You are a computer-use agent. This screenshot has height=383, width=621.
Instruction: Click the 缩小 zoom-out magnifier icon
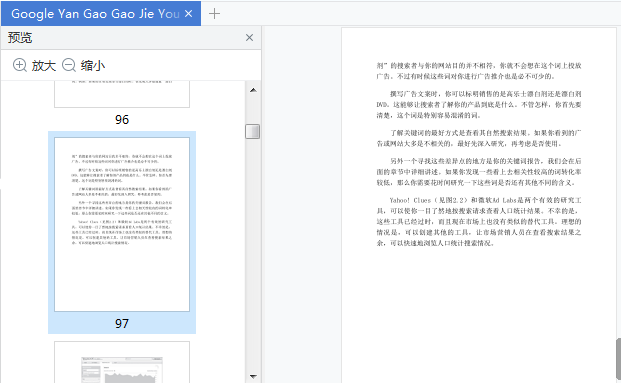(x=69, y=65)
